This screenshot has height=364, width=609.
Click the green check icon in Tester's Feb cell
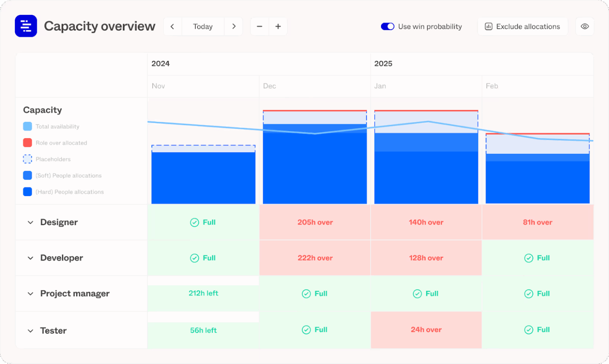(528, 330)
